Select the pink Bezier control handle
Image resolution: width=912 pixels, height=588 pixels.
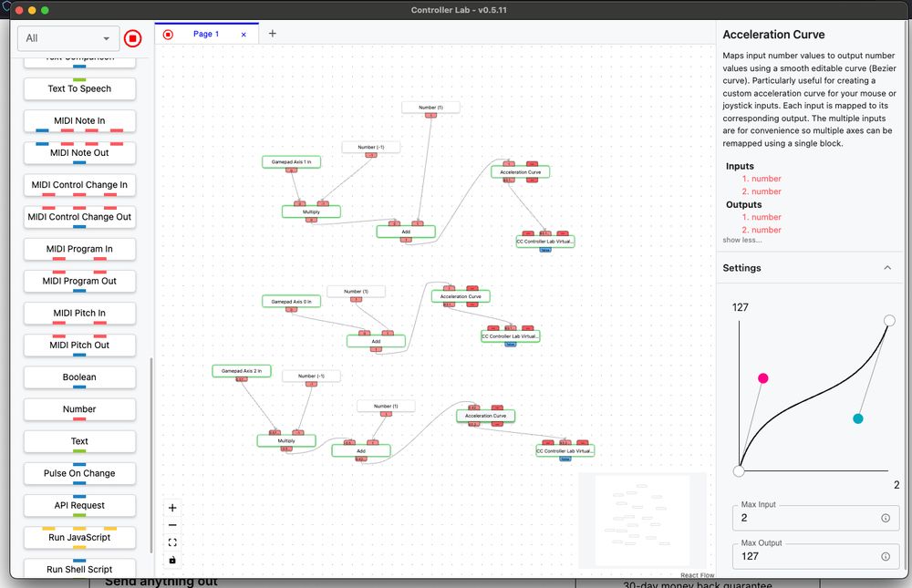pyautogui.click(x=763, y=378)
